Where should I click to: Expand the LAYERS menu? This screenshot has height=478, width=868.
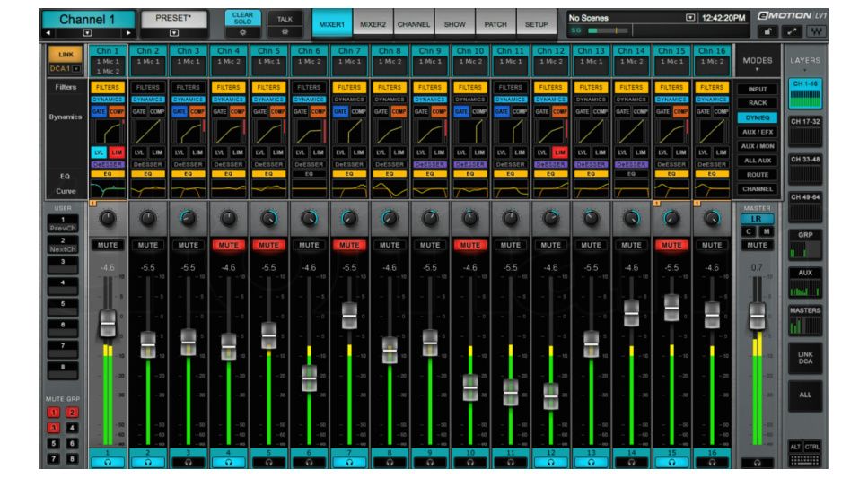click(805, 63)
